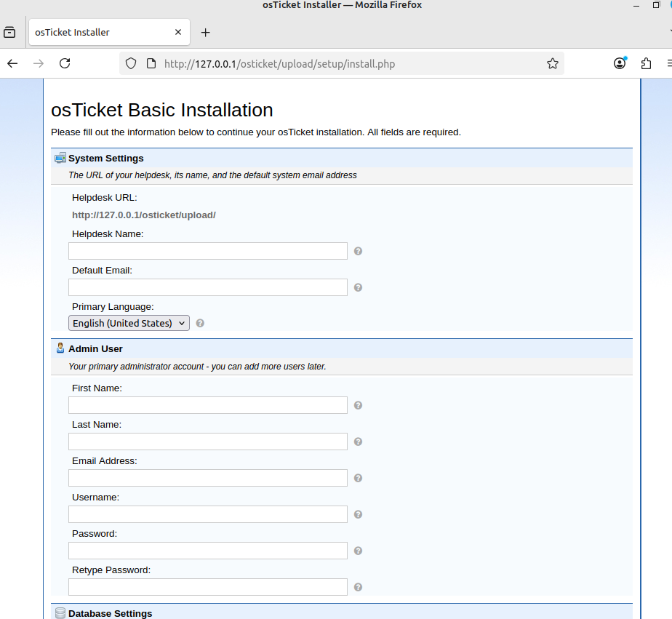672x619 pixels.
Task: Click the help icon beside Email Address field
Action: click(x=359, y=479)
